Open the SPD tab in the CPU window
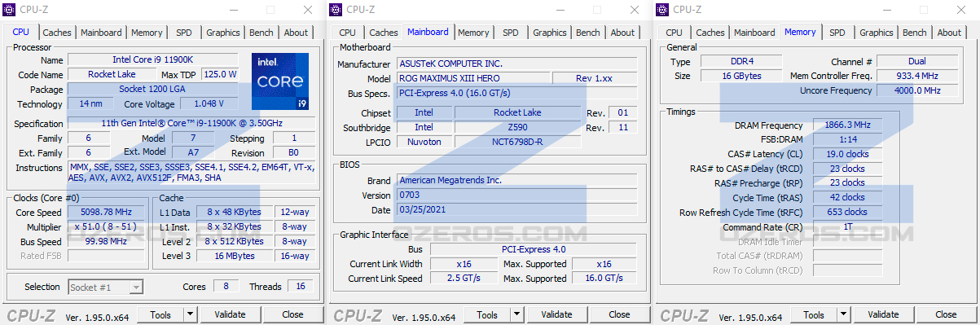 point(184,33)
